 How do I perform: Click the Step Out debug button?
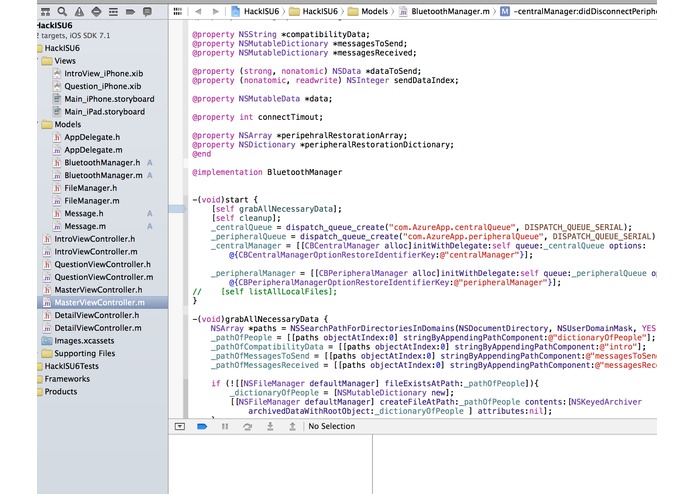click(x=293, y=426)
